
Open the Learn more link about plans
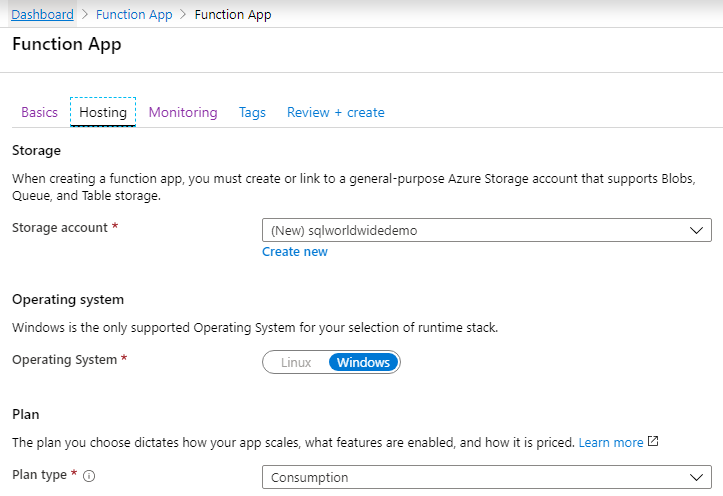(610, 442)
